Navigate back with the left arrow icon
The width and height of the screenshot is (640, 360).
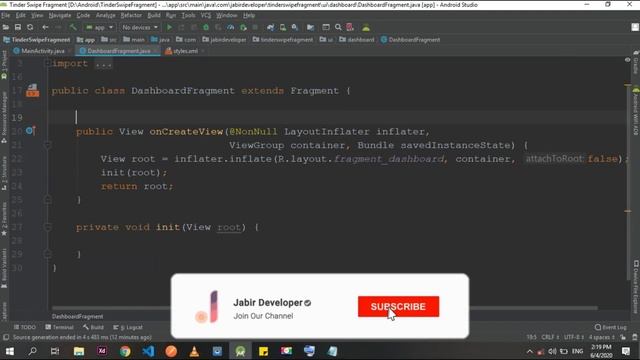tap(45, 27)
